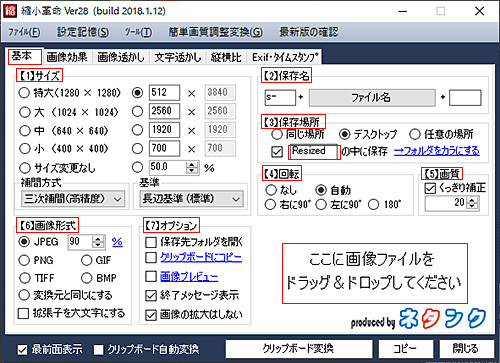Switch to the 画像透かし tab
The width and height of the screenshot is (500, 363).
pyautogui.click(x=121, y=57)
